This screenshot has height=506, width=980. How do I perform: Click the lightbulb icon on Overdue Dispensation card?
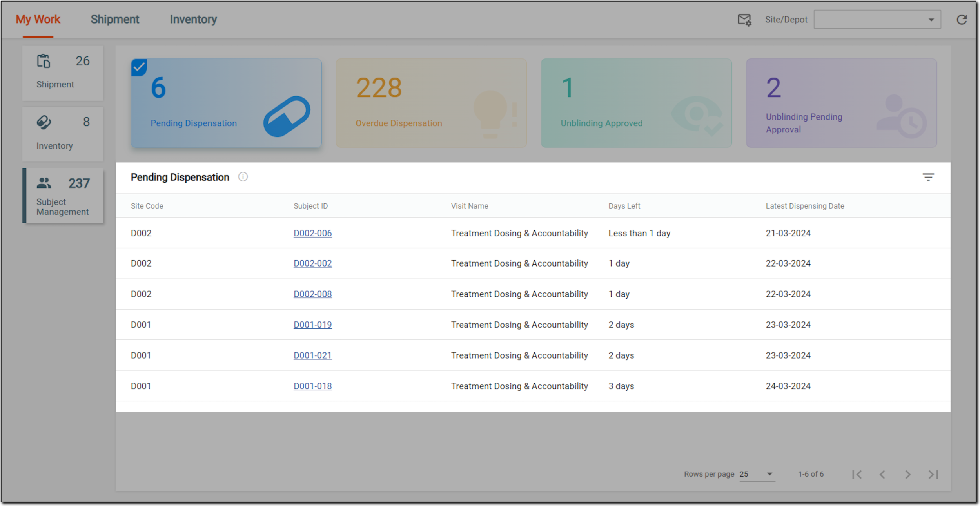click(x=495, y=114)
